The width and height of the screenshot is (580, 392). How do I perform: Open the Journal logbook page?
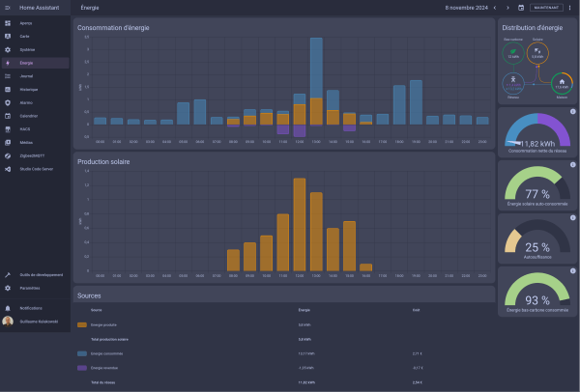pyautogui.click(x=24, y=75)
